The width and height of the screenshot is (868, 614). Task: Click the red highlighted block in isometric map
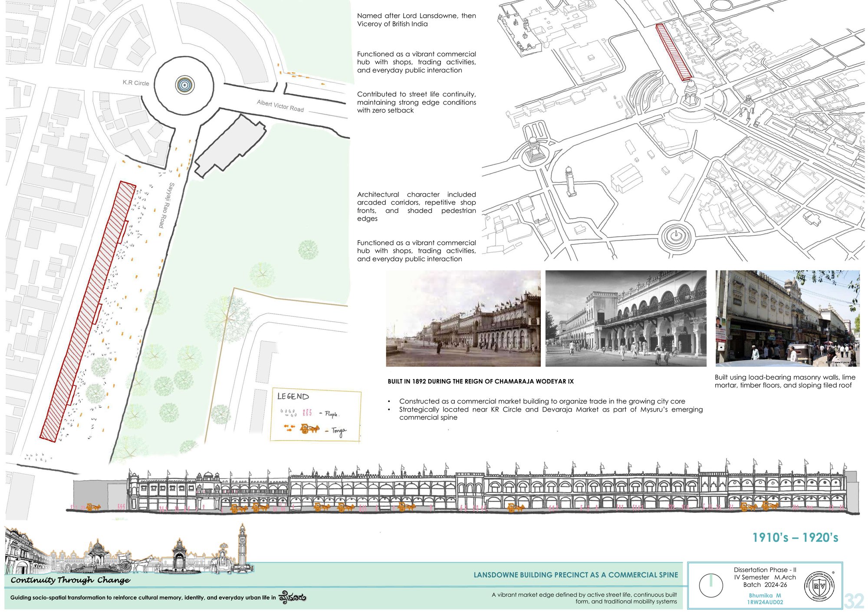pyautogui.click(x=674, y=52)
